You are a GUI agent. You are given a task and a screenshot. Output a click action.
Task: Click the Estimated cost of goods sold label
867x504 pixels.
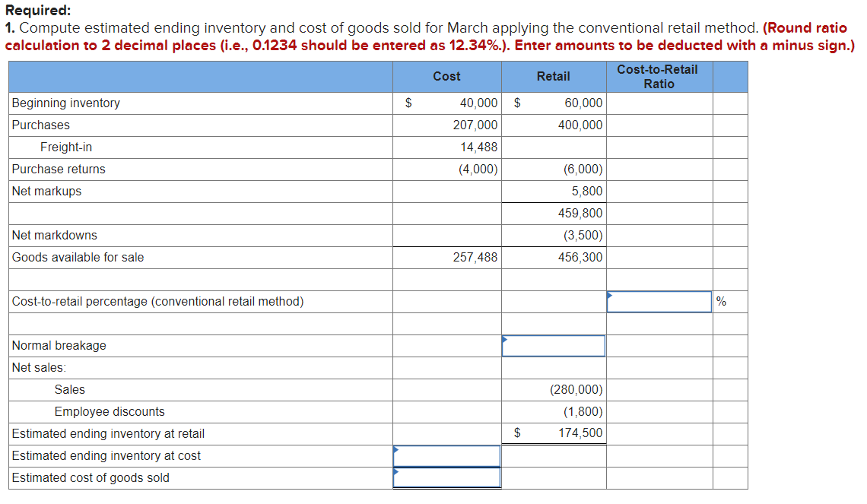tap(91, 478)
